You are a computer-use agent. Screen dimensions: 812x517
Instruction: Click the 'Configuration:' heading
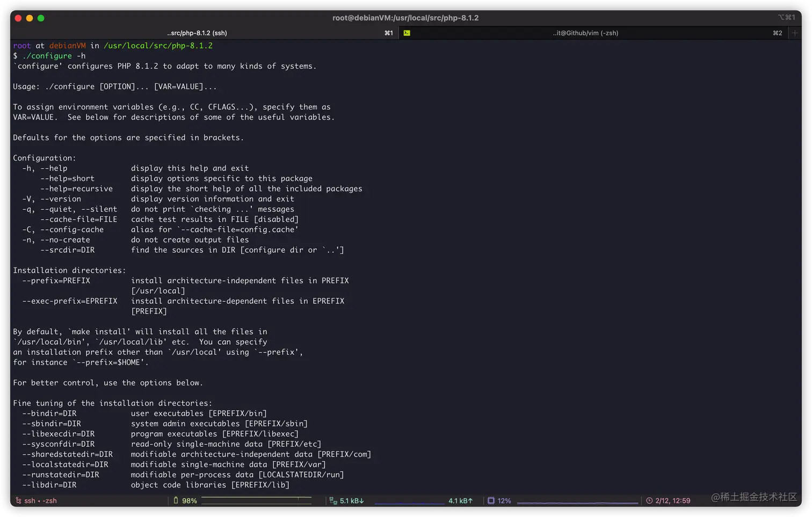(x=45, y=158)
